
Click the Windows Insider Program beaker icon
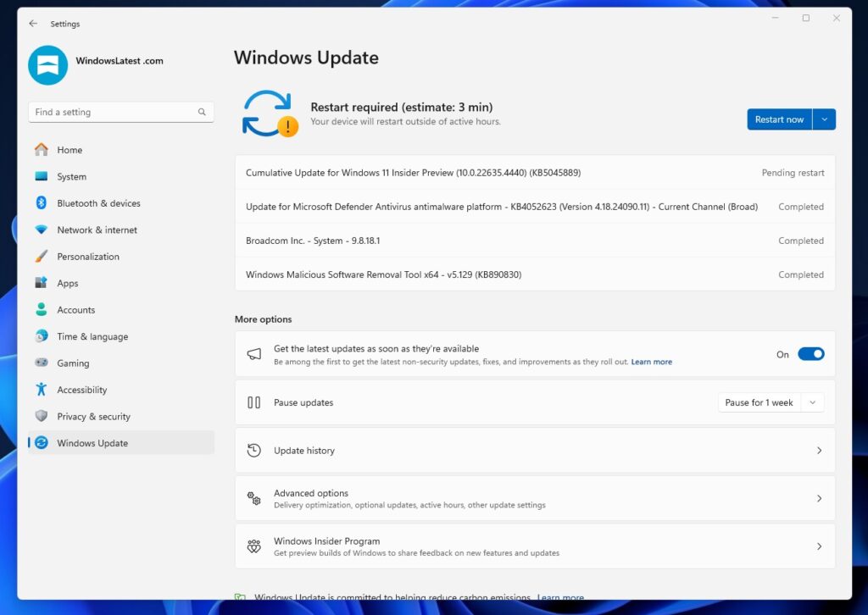point(253,546)
